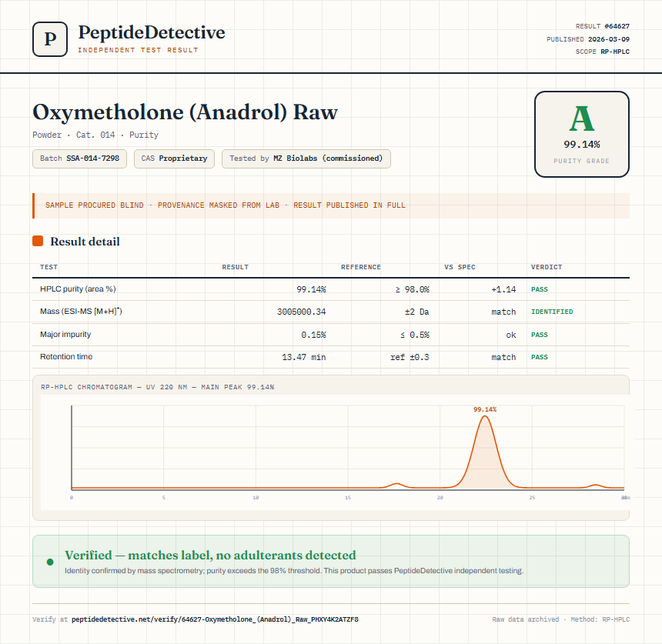Click the INDEPENDENT TEST RESULT tagline
The height and width of the screenshot is (644, 662).
pos(138,50)
